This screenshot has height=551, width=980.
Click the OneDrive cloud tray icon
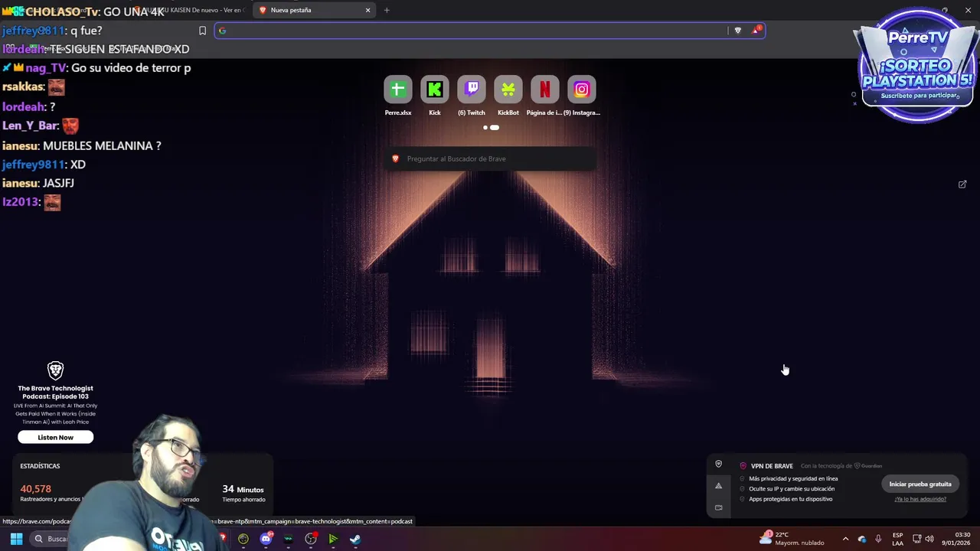(862, 539)
